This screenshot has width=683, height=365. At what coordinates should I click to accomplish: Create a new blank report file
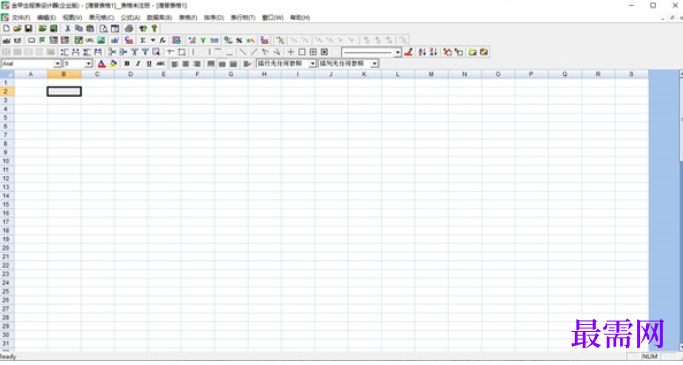(x=7, y=29)
